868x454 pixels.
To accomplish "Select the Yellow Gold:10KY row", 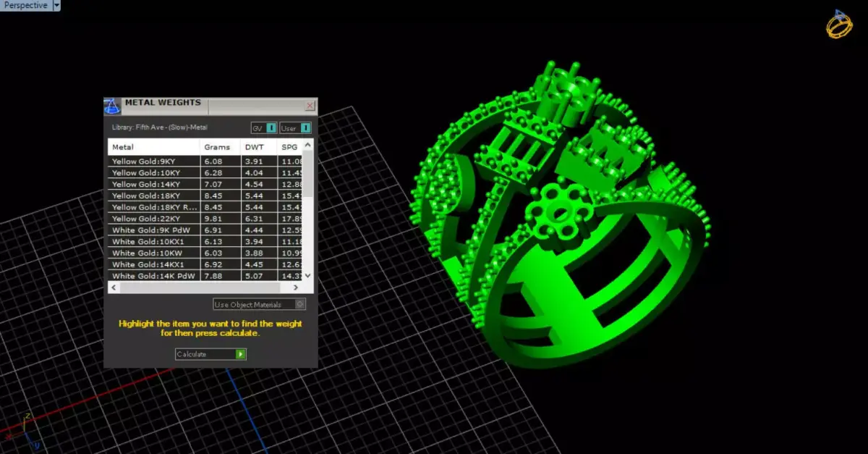I will (205, 172).
